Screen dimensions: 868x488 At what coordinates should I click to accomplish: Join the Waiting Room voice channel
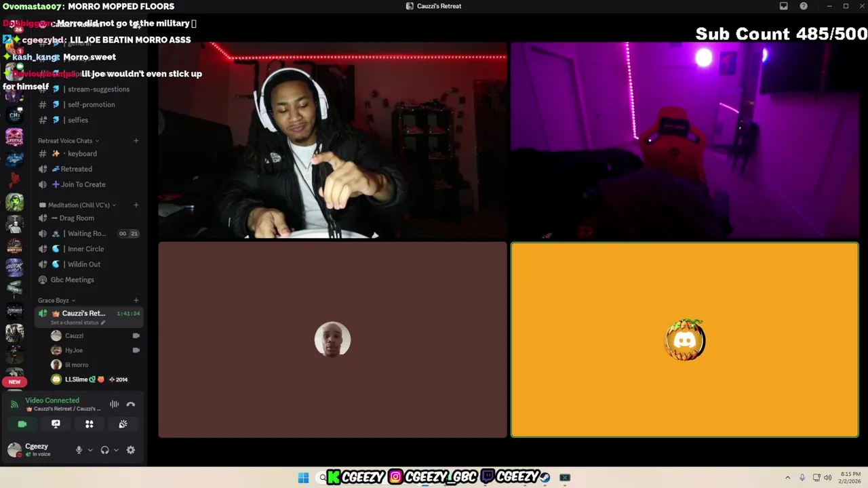point(89,233)
